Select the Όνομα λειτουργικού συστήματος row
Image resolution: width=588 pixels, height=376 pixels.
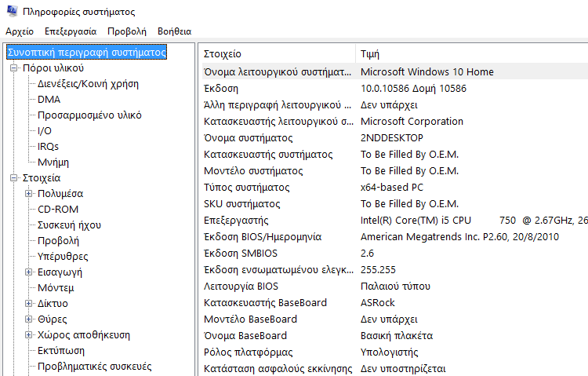pyautogui.click(x=395, y=71)
